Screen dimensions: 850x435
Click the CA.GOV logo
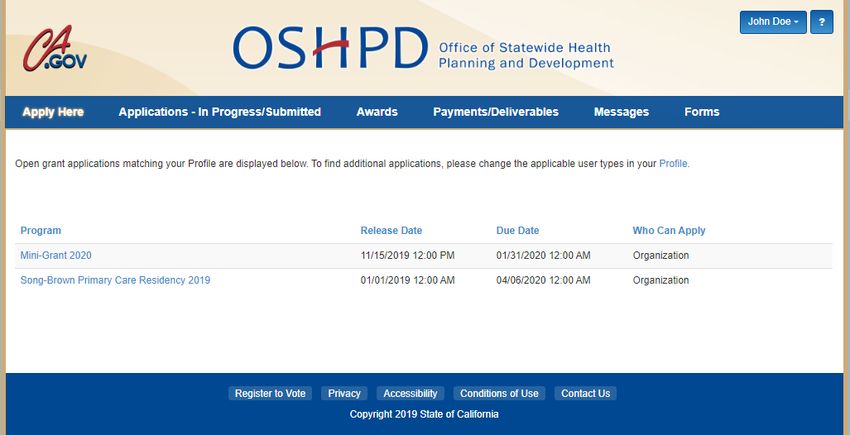pos(55,49)
